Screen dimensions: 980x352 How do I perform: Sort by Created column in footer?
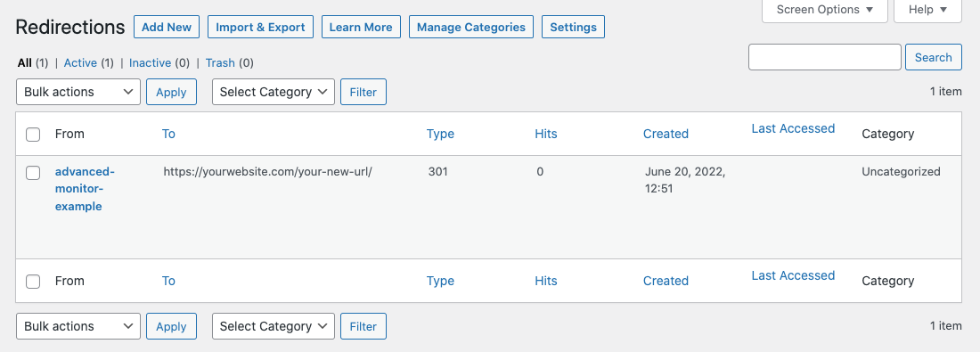[666, 281]
